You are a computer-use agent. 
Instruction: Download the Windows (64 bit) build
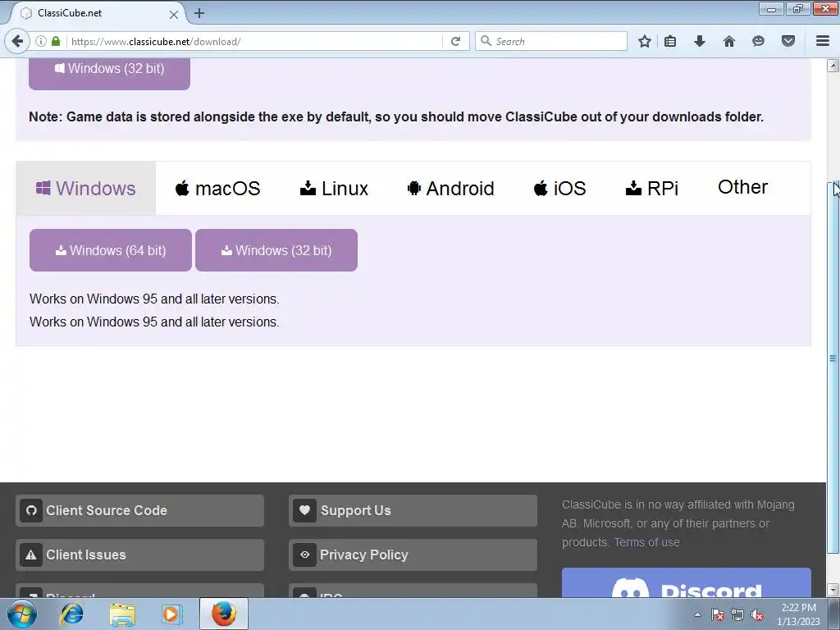pos(111,250)
